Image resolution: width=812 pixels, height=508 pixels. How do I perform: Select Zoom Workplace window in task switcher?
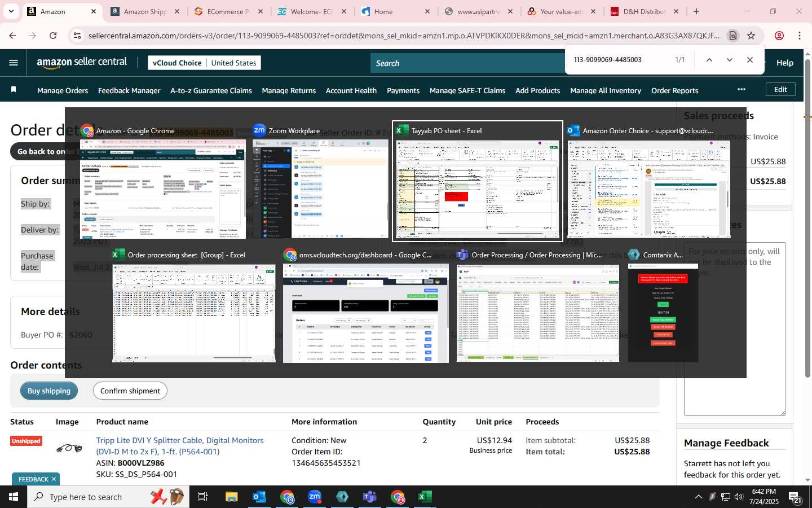point(320,181)
